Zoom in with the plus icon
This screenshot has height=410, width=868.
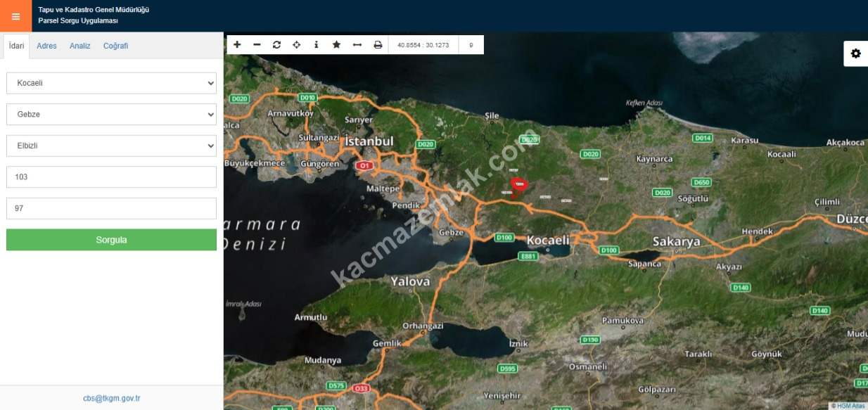(x=237, y=45)
